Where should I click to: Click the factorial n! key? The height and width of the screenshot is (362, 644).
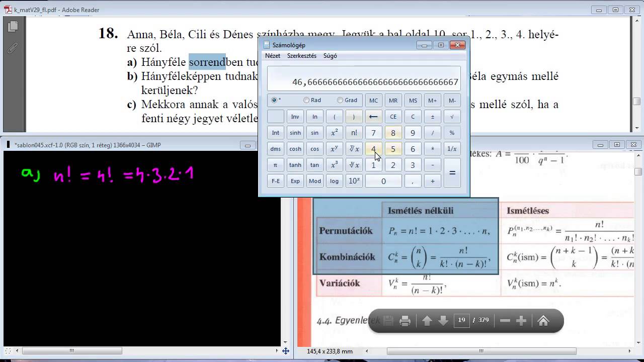click(x=354, y=133)
